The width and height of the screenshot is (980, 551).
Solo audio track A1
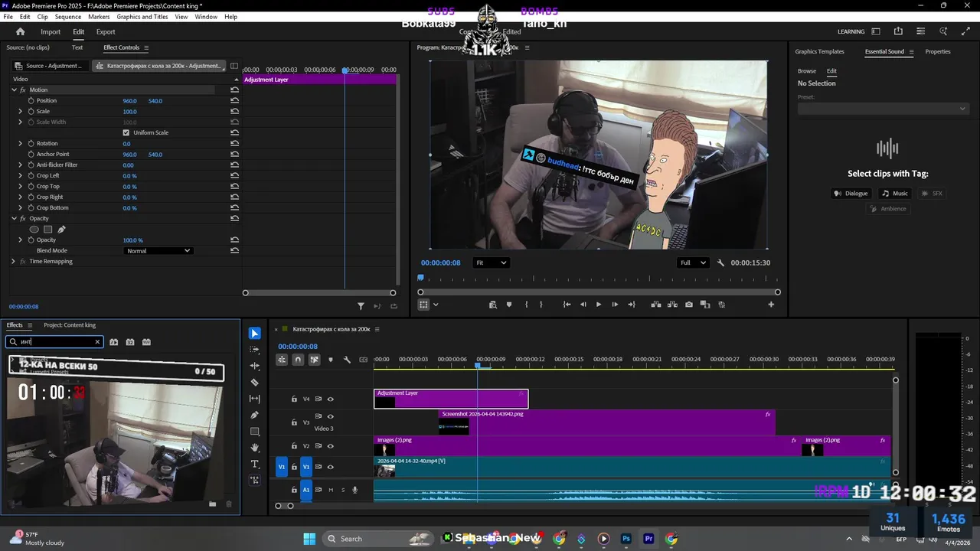(x=343, y=490)
